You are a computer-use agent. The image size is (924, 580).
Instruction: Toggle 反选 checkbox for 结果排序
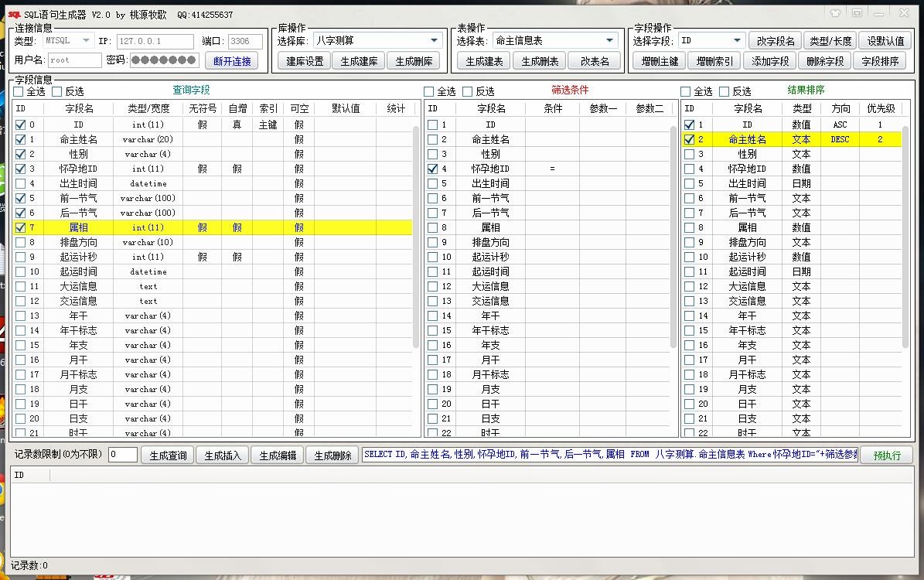click(725, 91)
